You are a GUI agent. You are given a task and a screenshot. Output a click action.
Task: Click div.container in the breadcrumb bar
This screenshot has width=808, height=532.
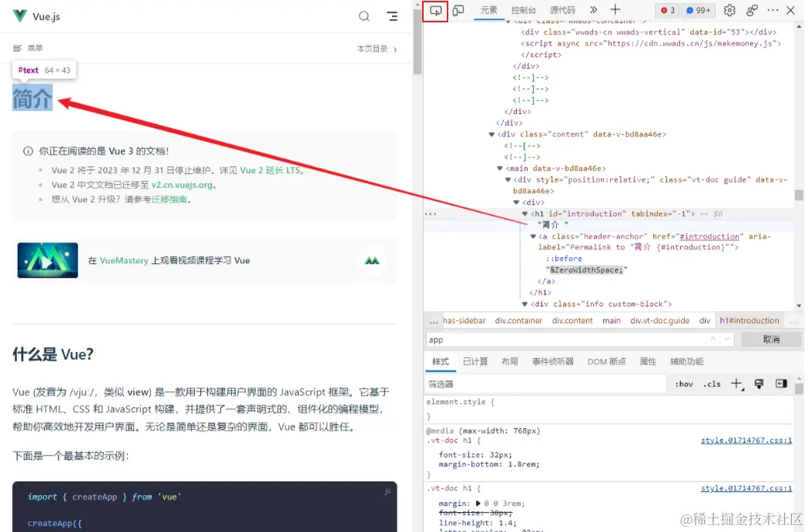(518, 321)
